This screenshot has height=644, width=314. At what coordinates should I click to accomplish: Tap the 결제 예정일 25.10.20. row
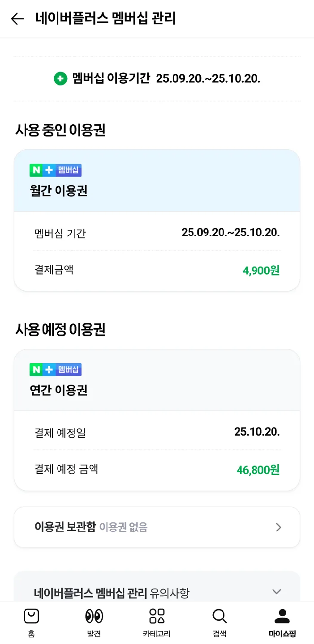pyautogui.click(x=157, y=432)
